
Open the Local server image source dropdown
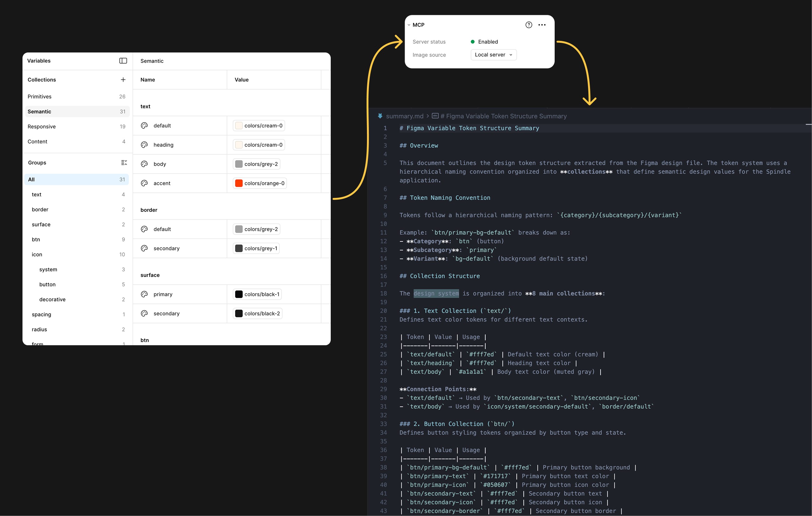click(x=493, y=55)
